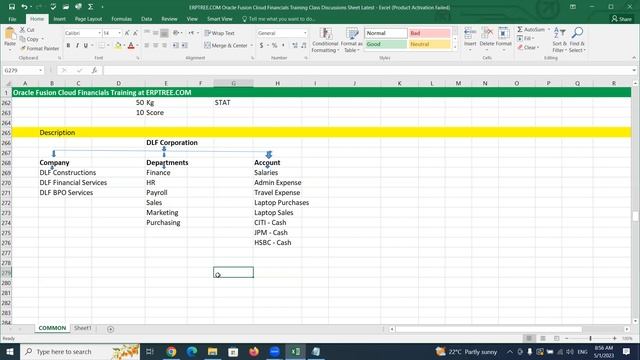Decrease font size with the small A
Viewport: 640px width, 360px height.
click(x=136, y=33)
